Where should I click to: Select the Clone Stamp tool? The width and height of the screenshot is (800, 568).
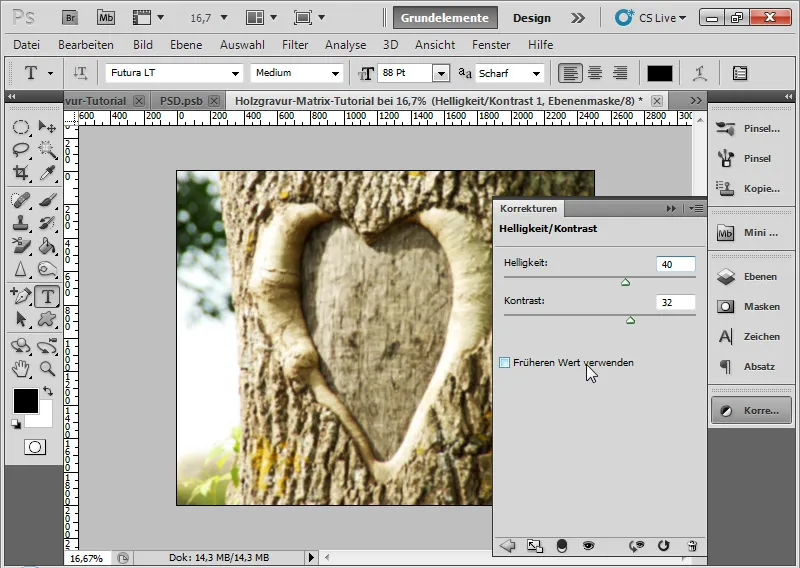(x=20, y=223)
